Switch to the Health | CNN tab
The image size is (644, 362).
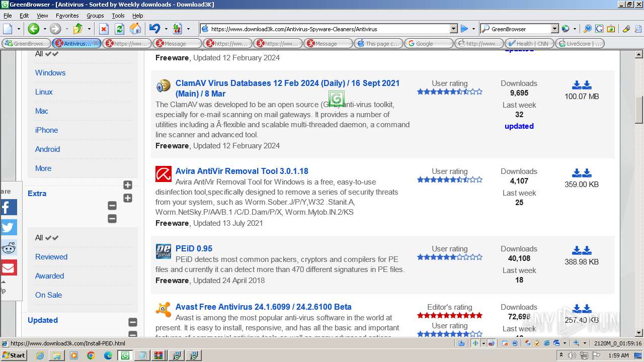pyautogui.click(x=529, y=43)
